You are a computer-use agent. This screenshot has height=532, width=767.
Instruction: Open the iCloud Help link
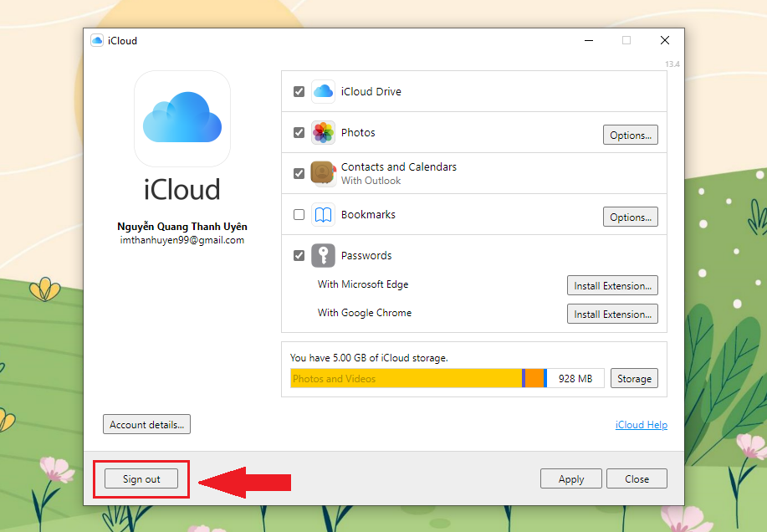click(642, 425)
